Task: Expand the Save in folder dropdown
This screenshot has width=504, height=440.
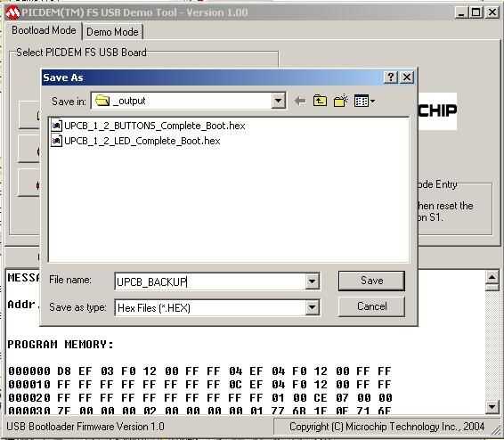Action: (x=279, y=101)
